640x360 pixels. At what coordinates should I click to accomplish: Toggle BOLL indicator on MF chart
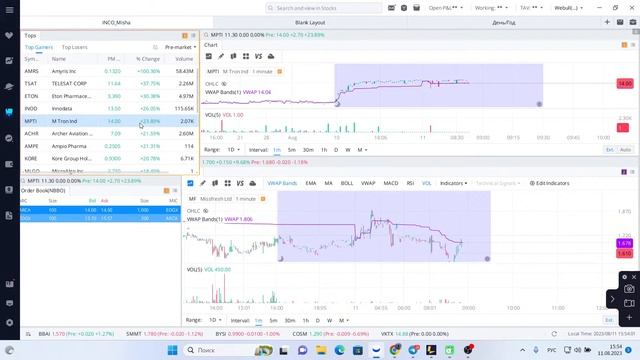[x=347, y=183]
